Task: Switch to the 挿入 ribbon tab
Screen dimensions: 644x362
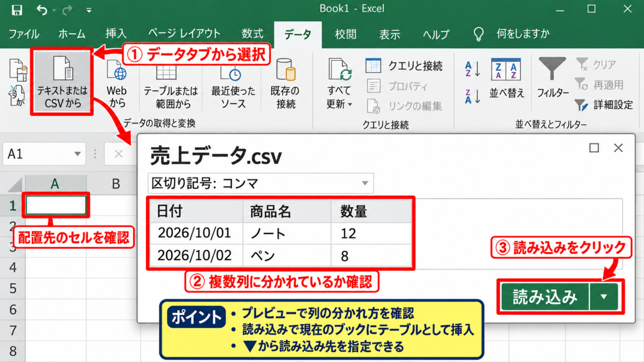Action: coord(116,34)
